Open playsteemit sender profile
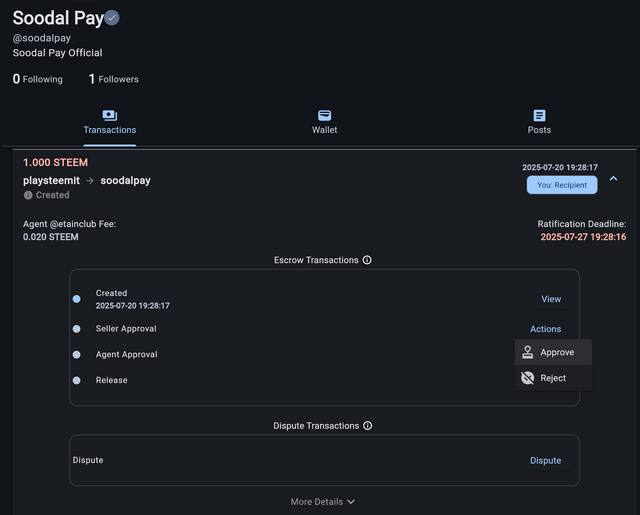The image size is (640, 515). tap(51, 180)
